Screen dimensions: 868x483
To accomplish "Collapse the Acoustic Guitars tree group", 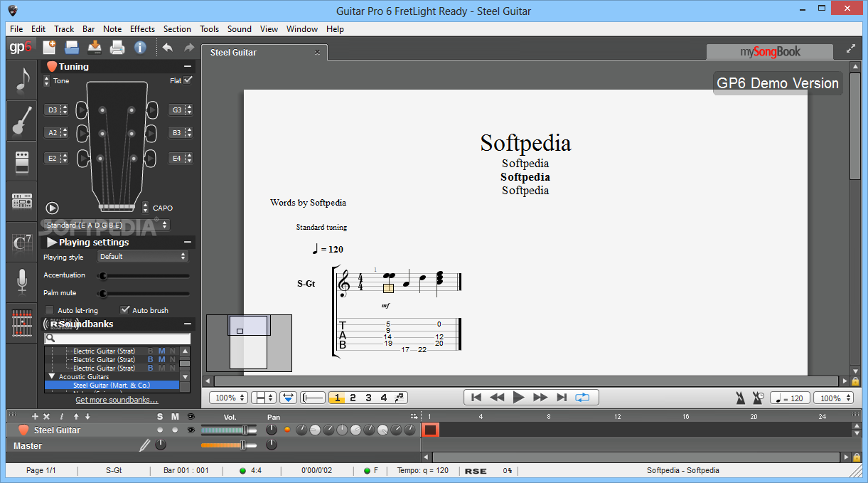I will [52, 376].
